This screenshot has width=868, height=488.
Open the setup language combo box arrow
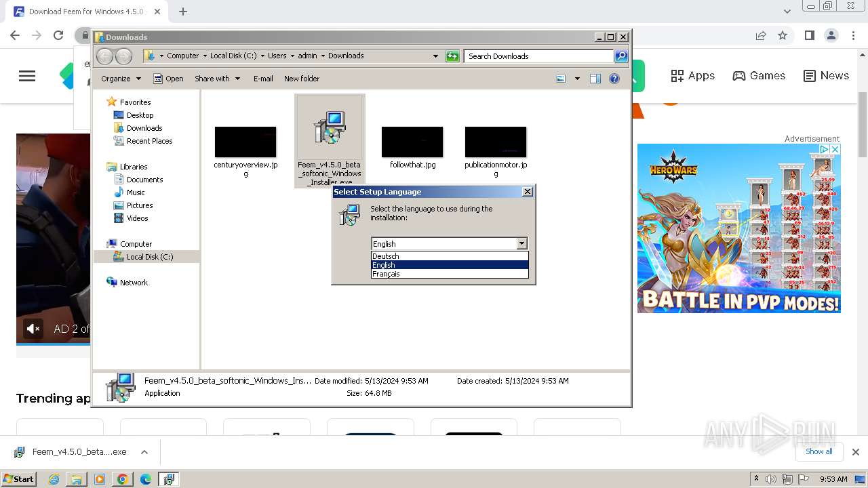pyautogui.click(x=521, y=243)
